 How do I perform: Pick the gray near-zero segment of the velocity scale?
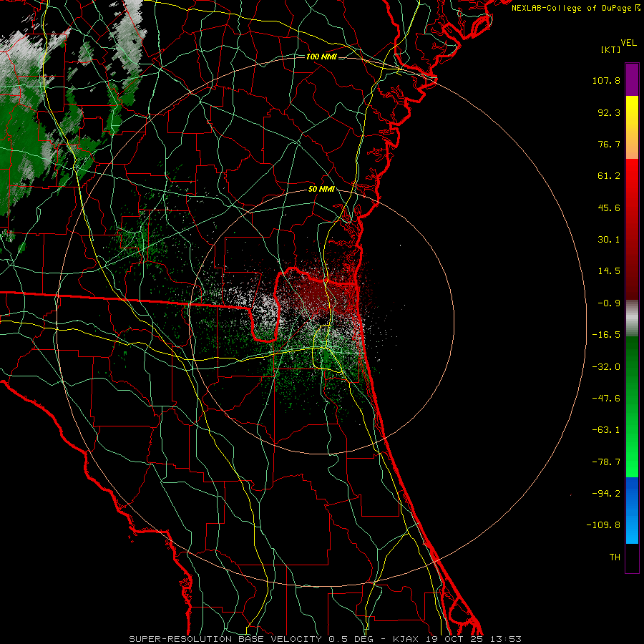[632, 318]
